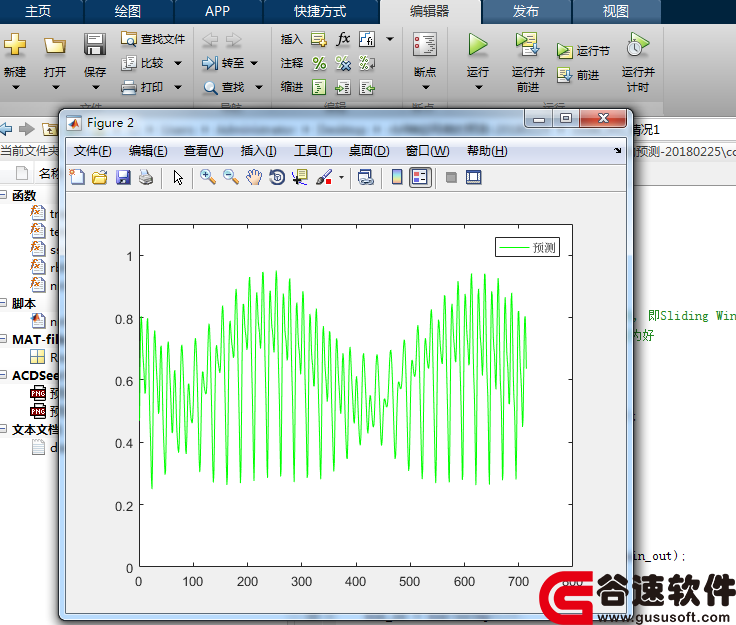Image resolution: width=736 pixels, height=625 pixels.
Task: Expand the New (新建) dropdown arrow
Action: point(15,87)
